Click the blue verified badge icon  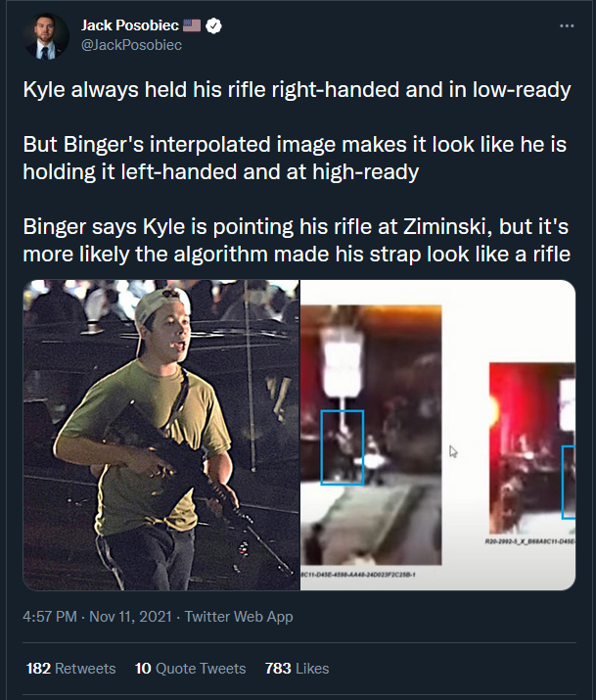(213, 25)
